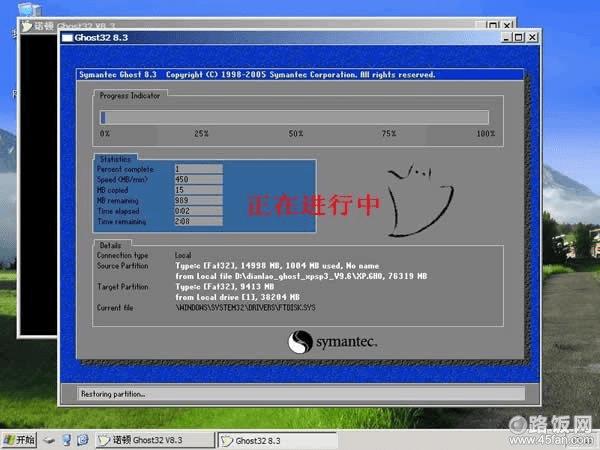This screenshot has height=450, width=600.
Task: Click the Target Partition label
Action: pos(122,287)
